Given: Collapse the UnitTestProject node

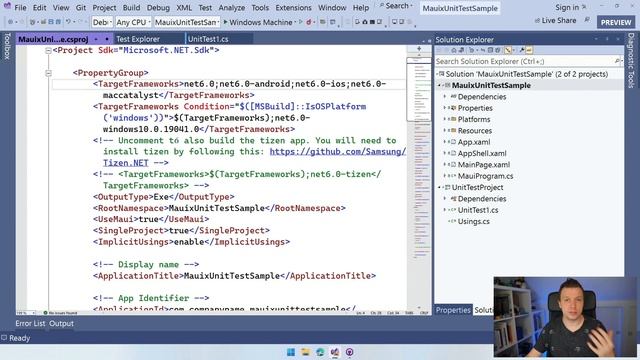Looking at the screenshot, I should tap(439, 187).
